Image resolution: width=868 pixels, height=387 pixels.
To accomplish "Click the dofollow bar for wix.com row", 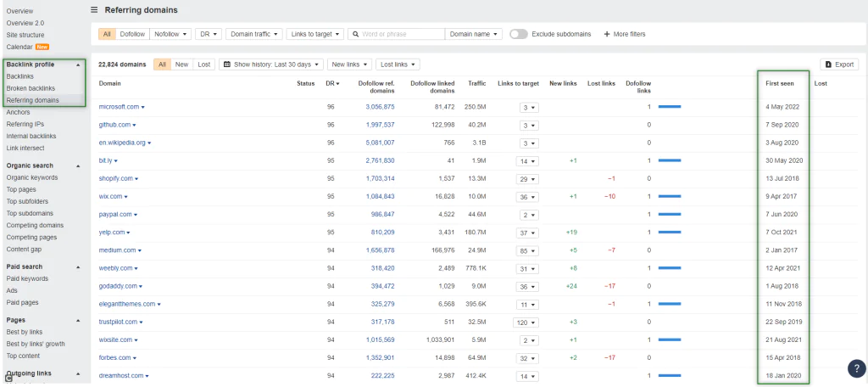I will click(670, 196).
